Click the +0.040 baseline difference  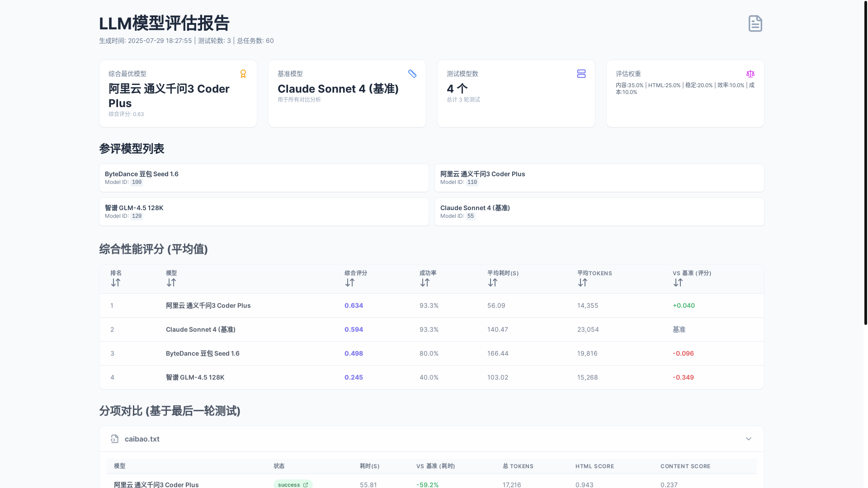point(684,305)
